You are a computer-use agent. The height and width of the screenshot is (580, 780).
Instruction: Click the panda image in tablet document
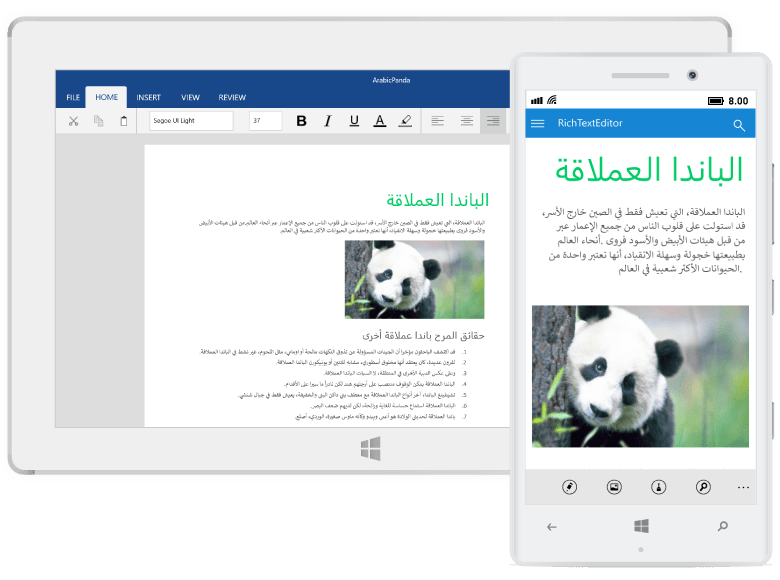pyautogui.click(x=414, y=280)
